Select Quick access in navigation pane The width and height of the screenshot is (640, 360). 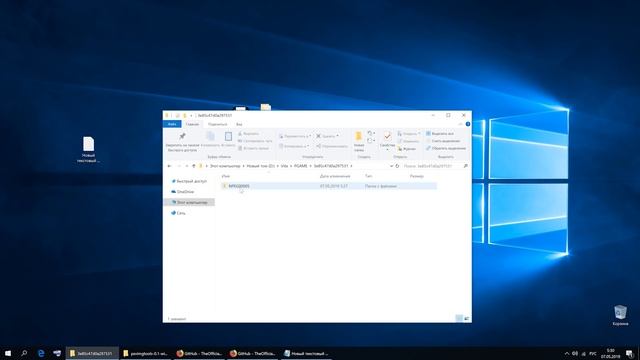click(x=189, y=181)
